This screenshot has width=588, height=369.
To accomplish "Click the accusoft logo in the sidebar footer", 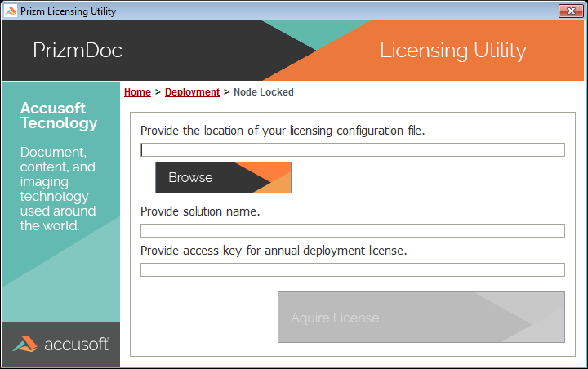I will [60, 344].
